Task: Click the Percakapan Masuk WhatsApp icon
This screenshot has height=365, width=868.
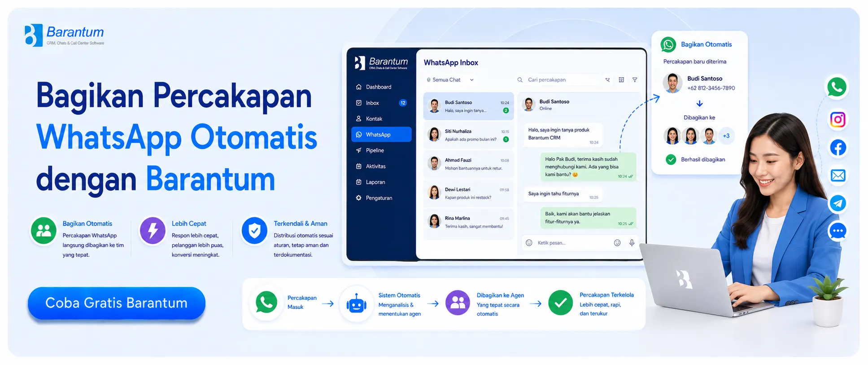Action: [266, 303]
